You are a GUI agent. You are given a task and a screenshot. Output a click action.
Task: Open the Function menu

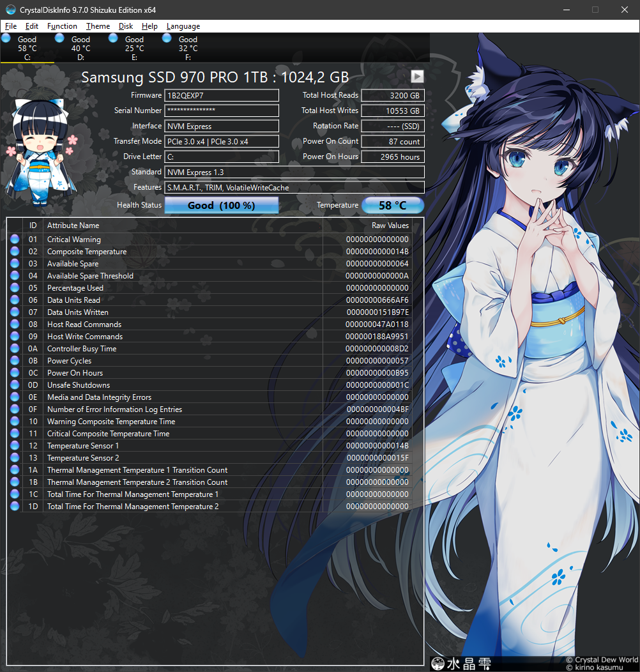click(x=62, y=26)
